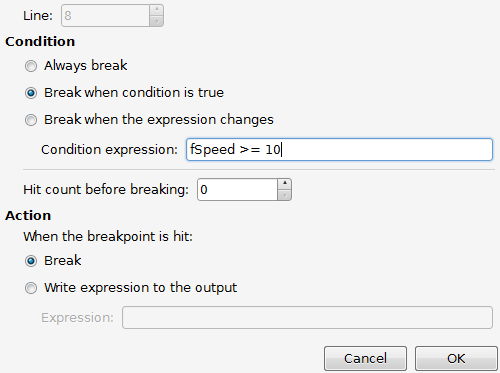
Task: Select Break when the expression changes
Action: (x=31, y=120)
